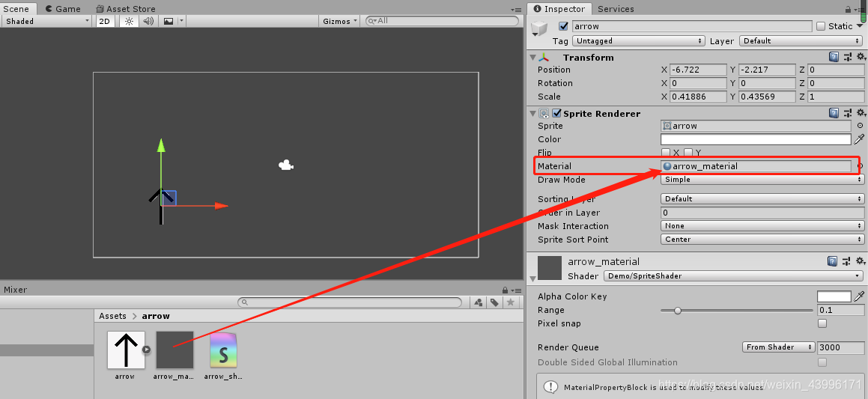Switch to the Asset Store tab
Screen dimensions: 868x399
click(125, 9)
